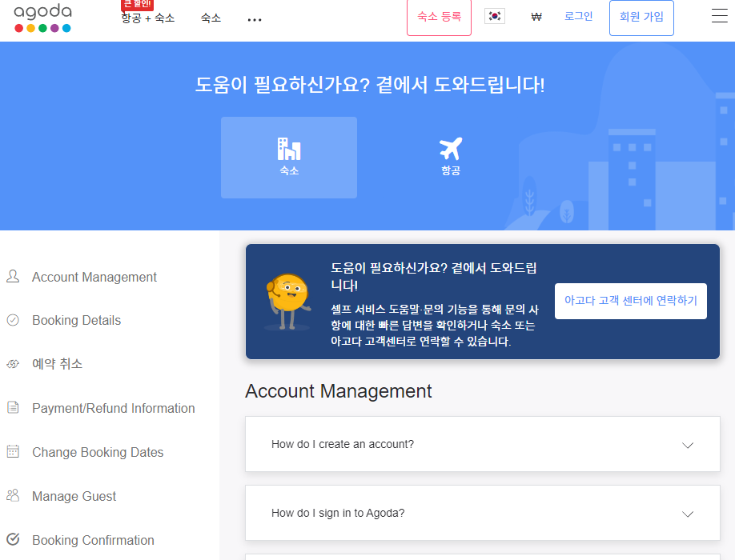Click the Booking Confirmation checkmark icon
Screen dimensions: 735x560
pyautogui.click(x=13, y=539)
